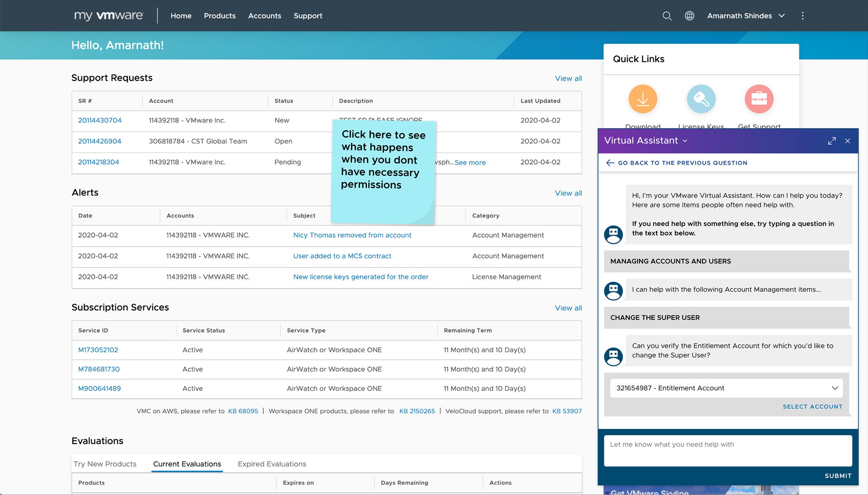Click the Last Updated column header
The width and height of the screenshot is (868, 495).
coord(540,101)
